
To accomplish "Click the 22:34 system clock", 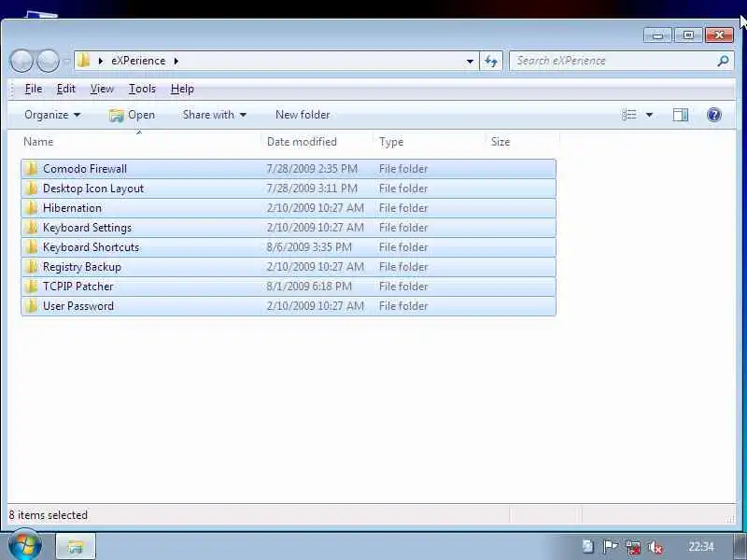I will (x=701, y=547).
